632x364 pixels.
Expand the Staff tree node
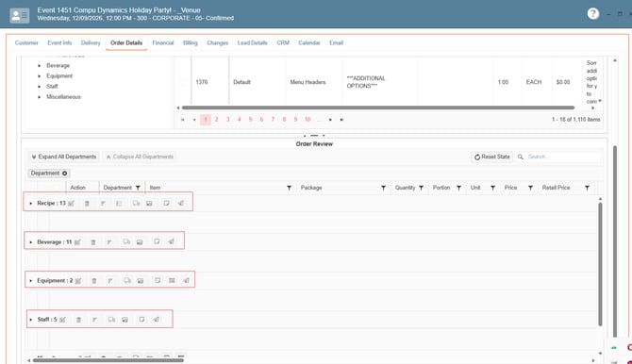(39, 86)
